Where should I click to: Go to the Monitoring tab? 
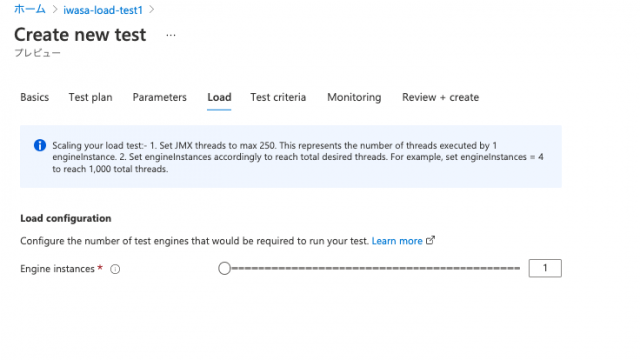tap(354, 98)
